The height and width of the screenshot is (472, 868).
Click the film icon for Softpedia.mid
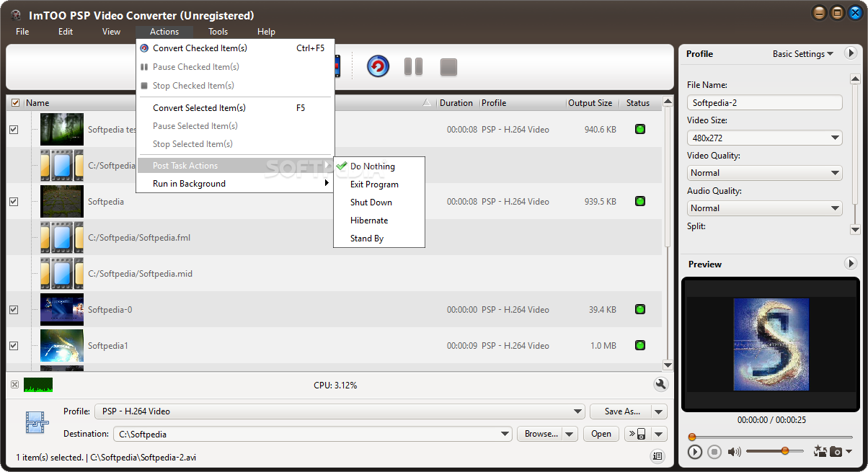coord(61,274)
